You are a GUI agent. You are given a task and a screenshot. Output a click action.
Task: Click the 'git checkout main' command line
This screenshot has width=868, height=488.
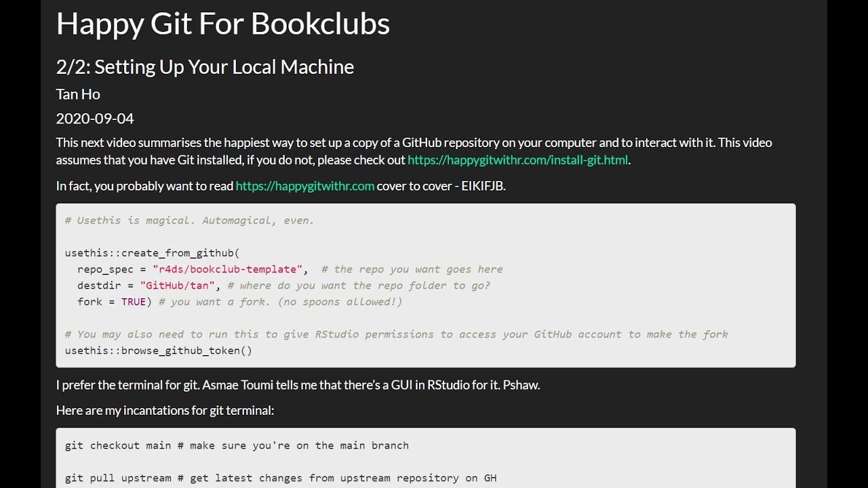pyautogui.click(x=237, y=445)
